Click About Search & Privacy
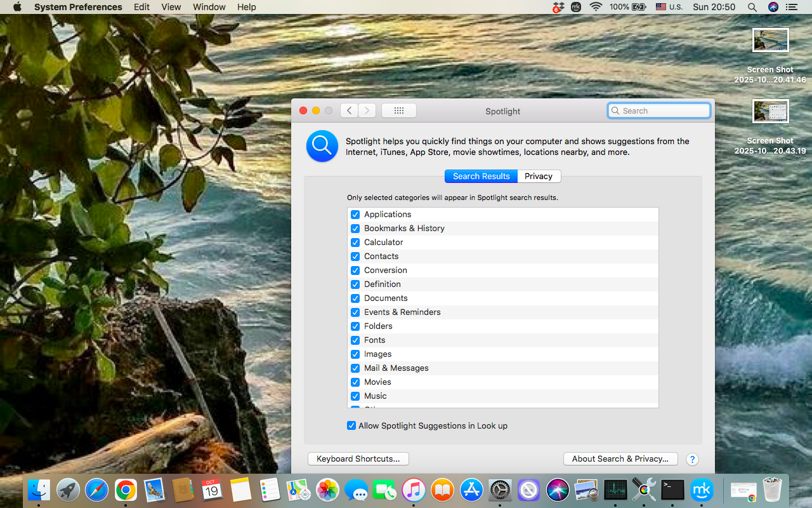This screenshot has width=812, height=508. pyautogui.click(x=620, y=458)
